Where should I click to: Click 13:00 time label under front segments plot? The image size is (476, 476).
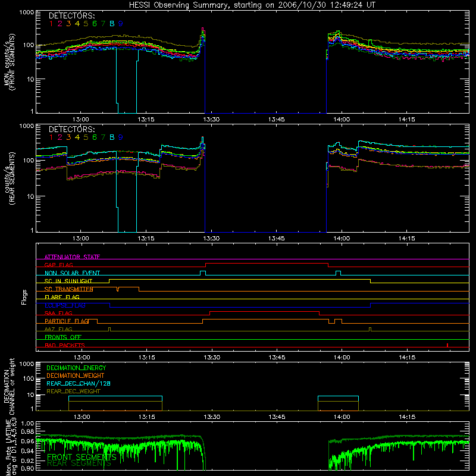coord(81,120)
